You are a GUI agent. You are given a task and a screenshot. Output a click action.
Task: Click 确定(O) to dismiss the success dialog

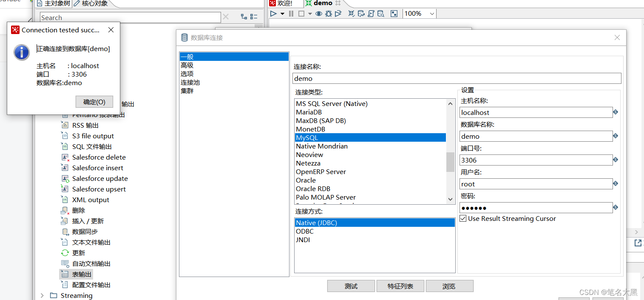coord(94,102)
